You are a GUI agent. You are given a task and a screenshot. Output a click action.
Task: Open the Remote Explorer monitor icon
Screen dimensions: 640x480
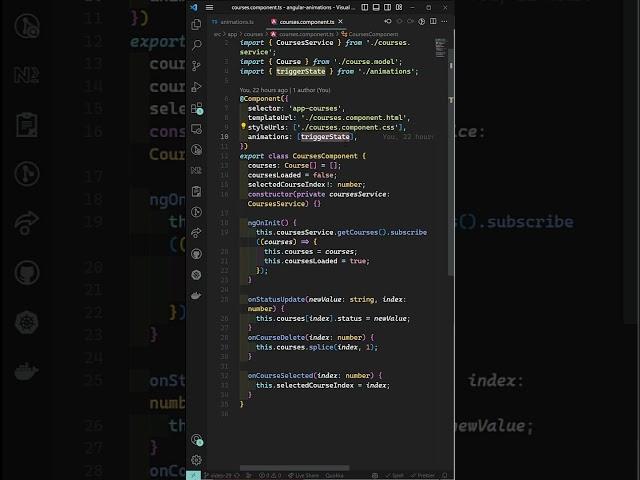click(x=196, y=129)
